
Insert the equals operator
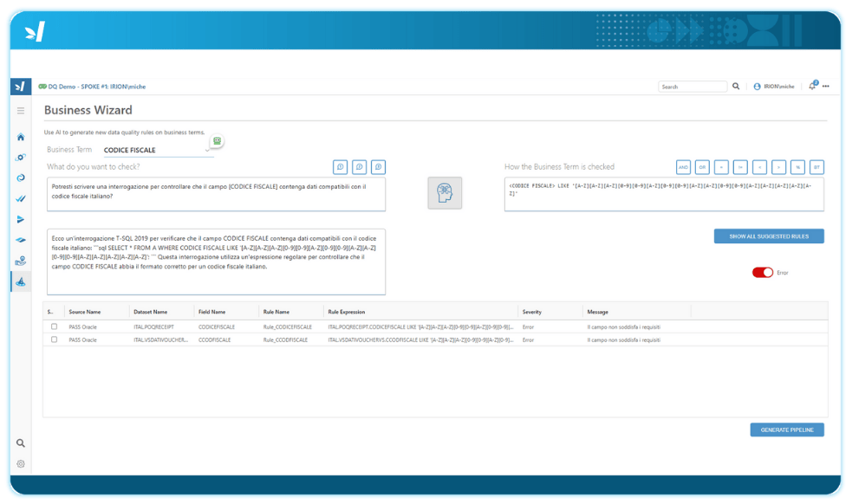(721, 167)
